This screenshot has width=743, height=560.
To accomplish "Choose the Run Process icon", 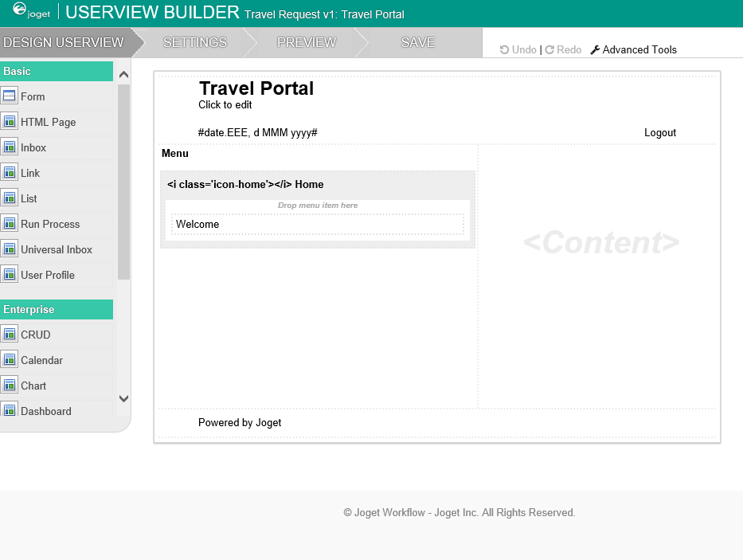I will [x=10, y=224].
